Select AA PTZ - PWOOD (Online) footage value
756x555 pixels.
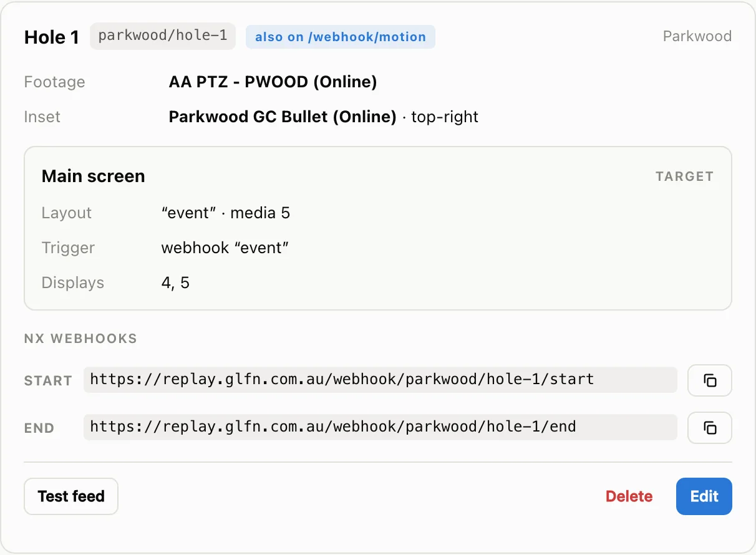(x=273, y=82)
